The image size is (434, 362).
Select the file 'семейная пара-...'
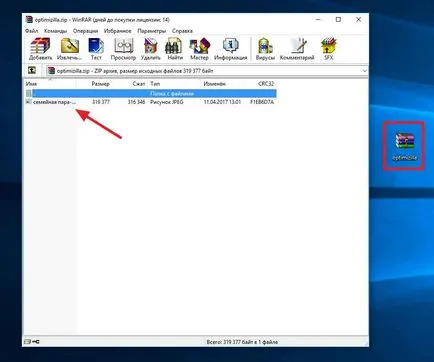point(54,102)
